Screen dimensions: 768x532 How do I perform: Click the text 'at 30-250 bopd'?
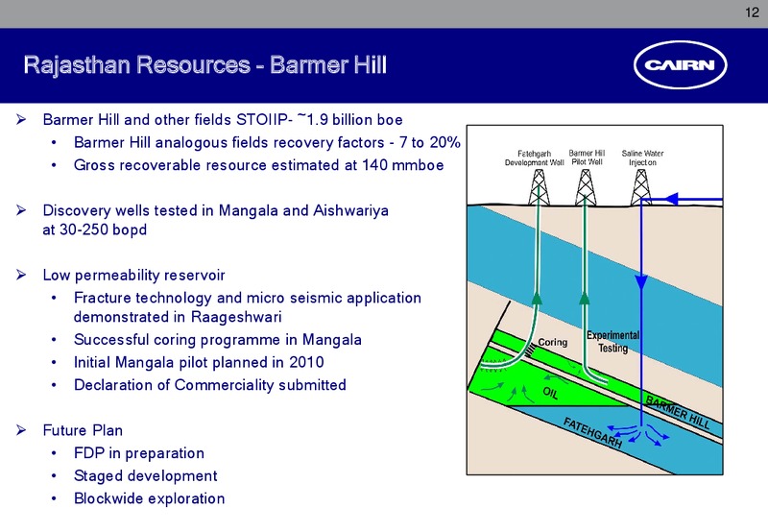click(94, 230)
